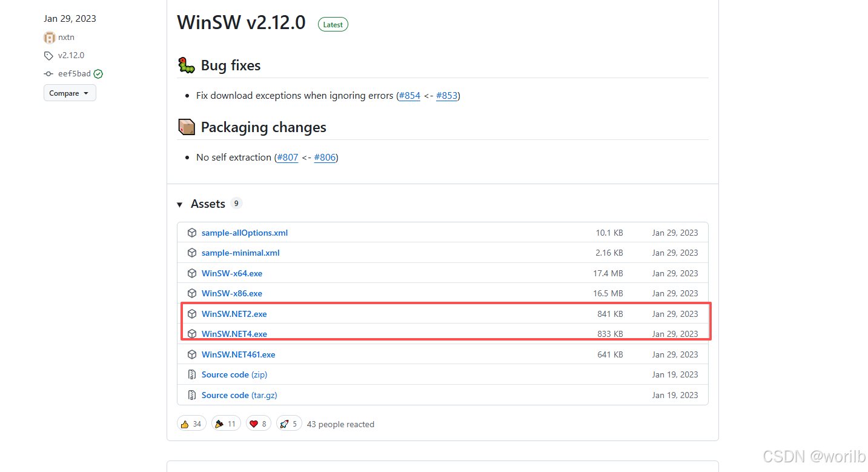Download WinSW.NET461.exe
The width and height of the screenshot is (868, 472).
pos(239,354)
